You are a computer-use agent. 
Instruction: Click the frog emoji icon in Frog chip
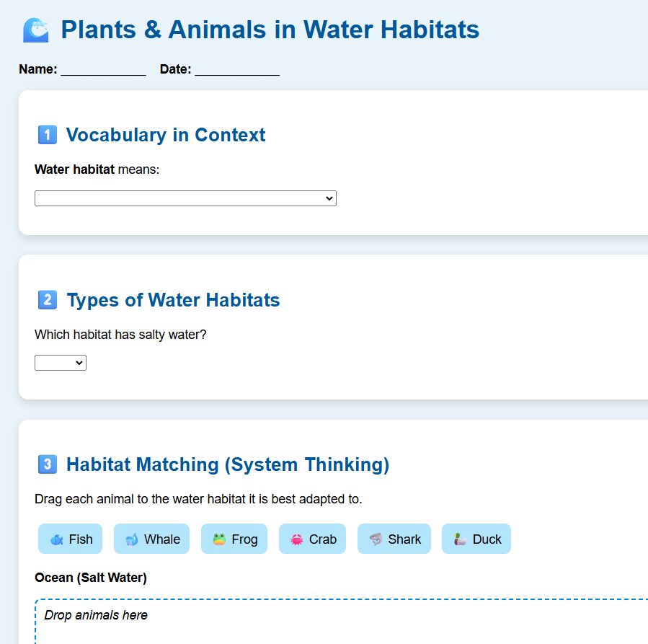coord(219,539)
